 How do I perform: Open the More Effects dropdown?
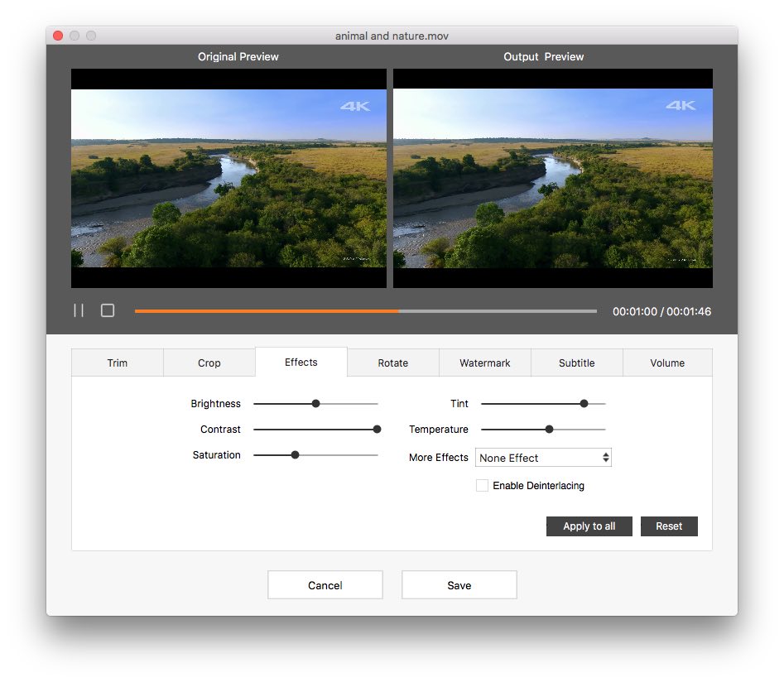tap(543, 458)
